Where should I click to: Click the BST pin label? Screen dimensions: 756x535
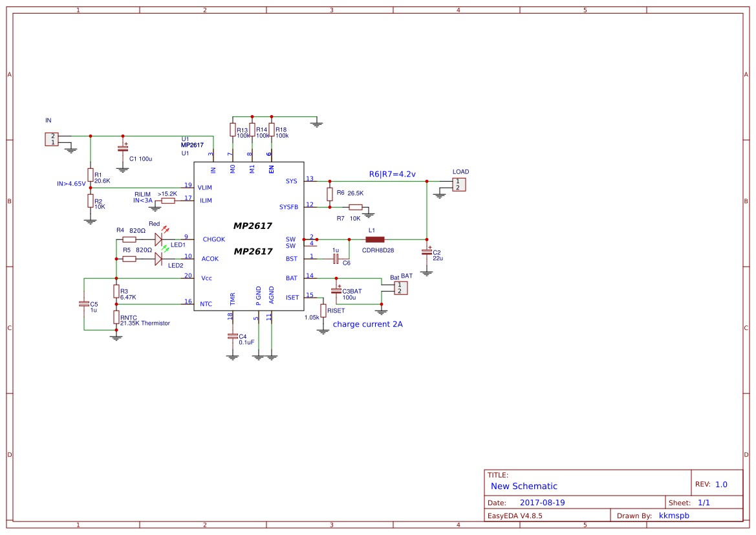[292, 259]
